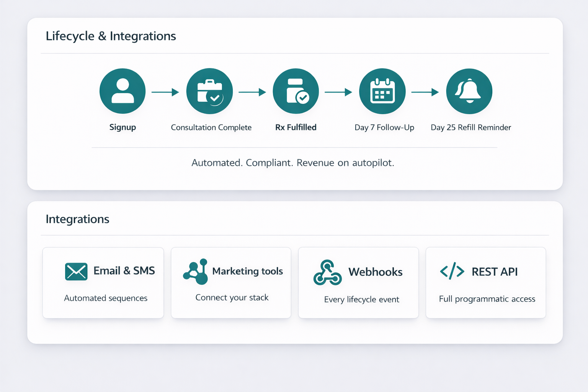The height and width of the screenshot is (392, 588).
Task: Click the 'Consultation Complete' label
Action: 211,127
